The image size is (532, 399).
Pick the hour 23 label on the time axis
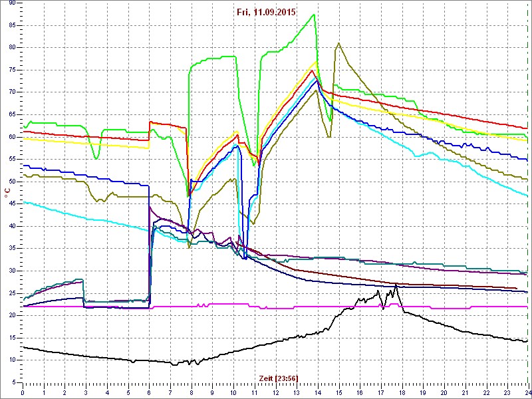point(507,391)
